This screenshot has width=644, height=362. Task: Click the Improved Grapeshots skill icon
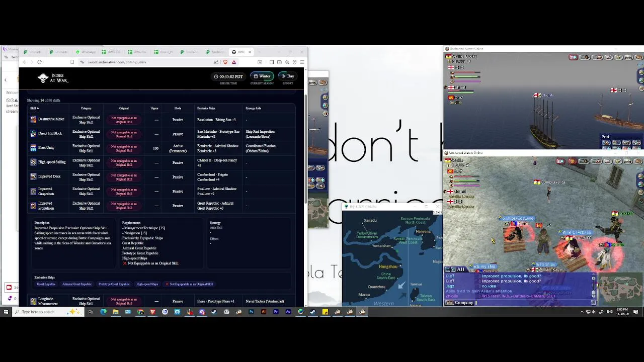pyautogui.click(x=33, y=192)
